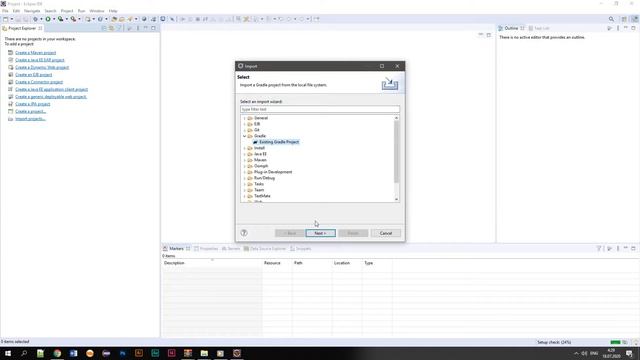Screen dimensions: 640x360
Task: Click the green Run toolbar icon
Action: pos(48,19)
